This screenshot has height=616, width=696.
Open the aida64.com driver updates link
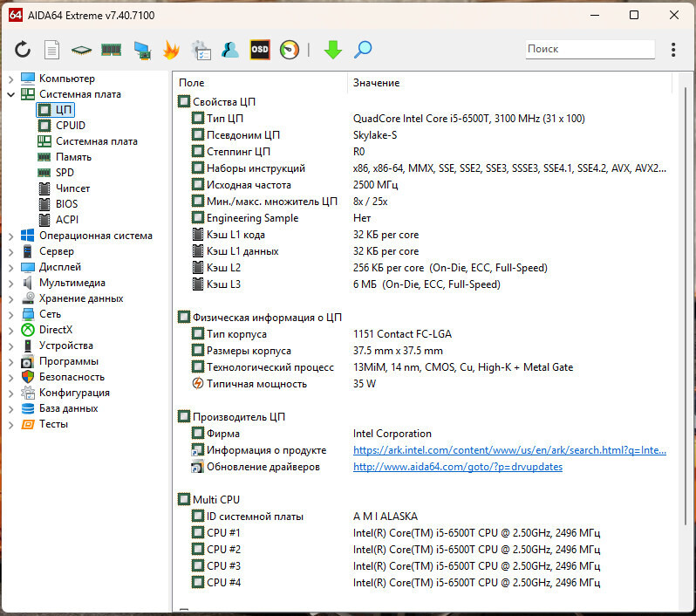[457, 467]
